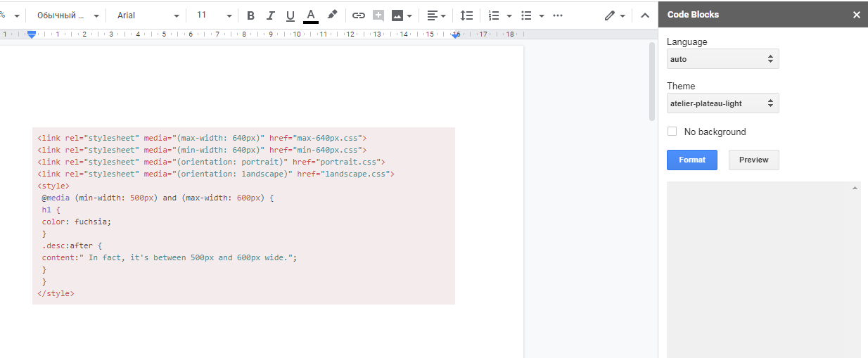Open the Language dropdown set to auto
868x358 pixels.
click(x=722, y=59)
